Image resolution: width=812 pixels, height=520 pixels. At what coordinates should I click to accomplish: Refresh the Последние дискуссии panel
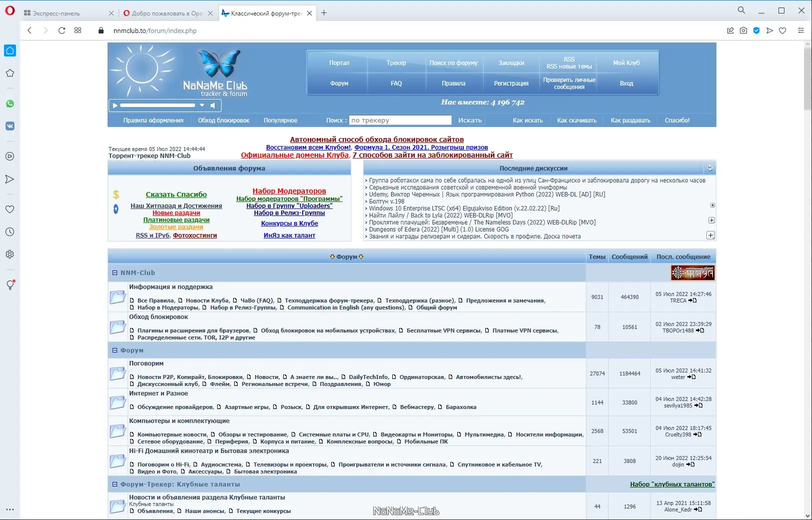pos(710,168)
